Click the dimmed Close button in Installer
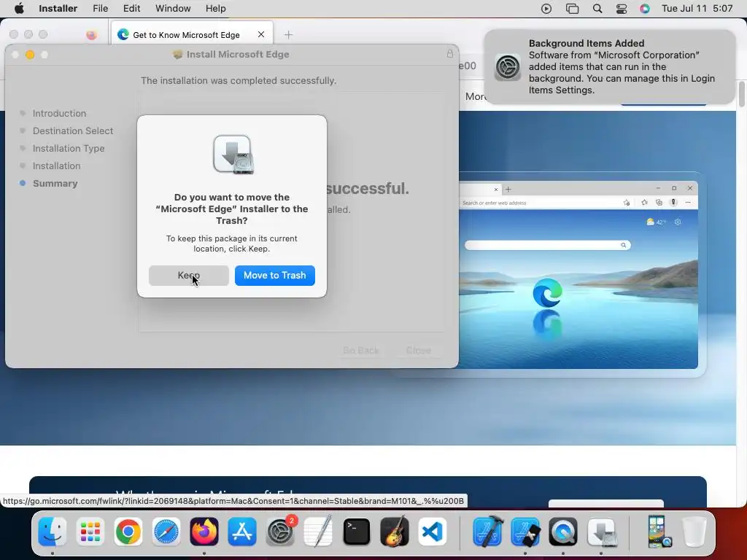 click(x=418, y=351)
